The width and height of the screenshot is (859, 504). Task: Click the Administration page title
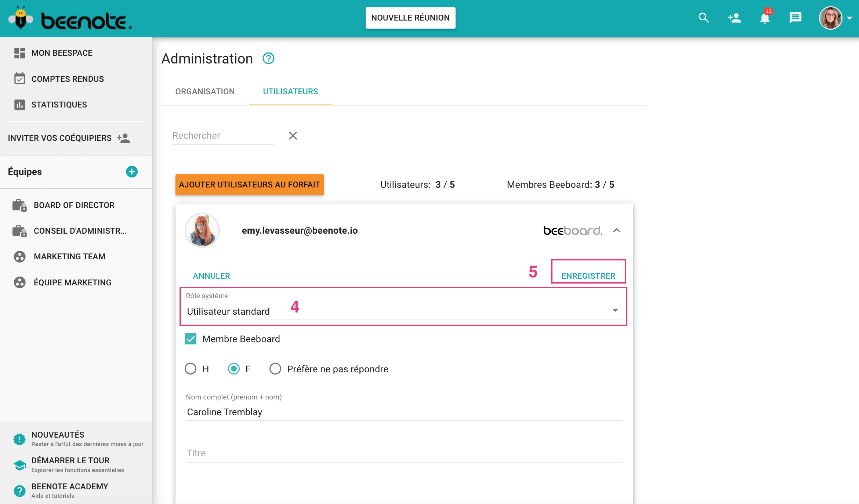(x=207, y=59)
